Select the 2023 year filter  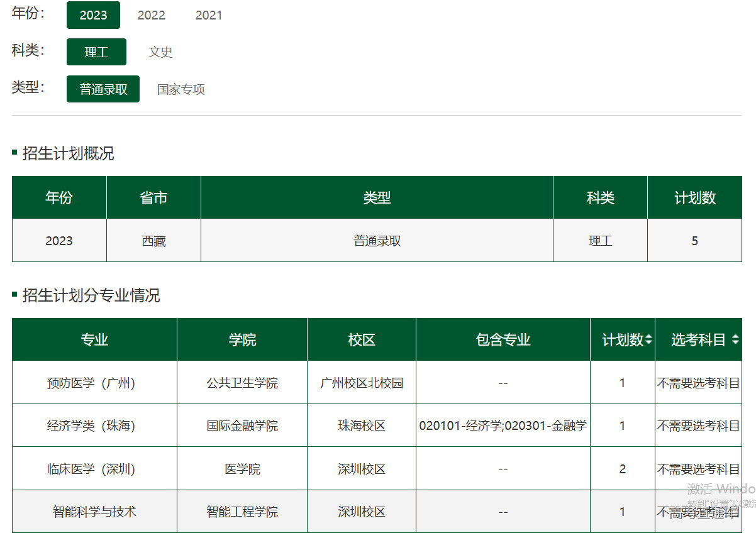[x=93, y=15]
